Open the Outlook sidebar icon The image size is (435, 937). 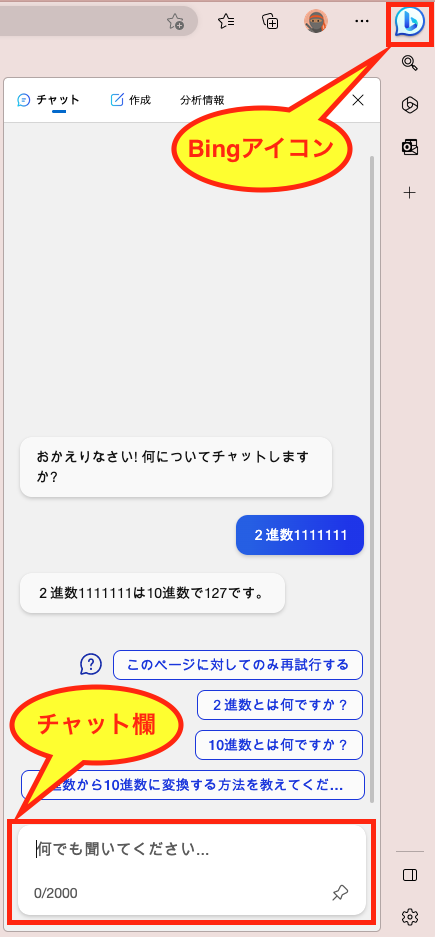tap(409, 148)
